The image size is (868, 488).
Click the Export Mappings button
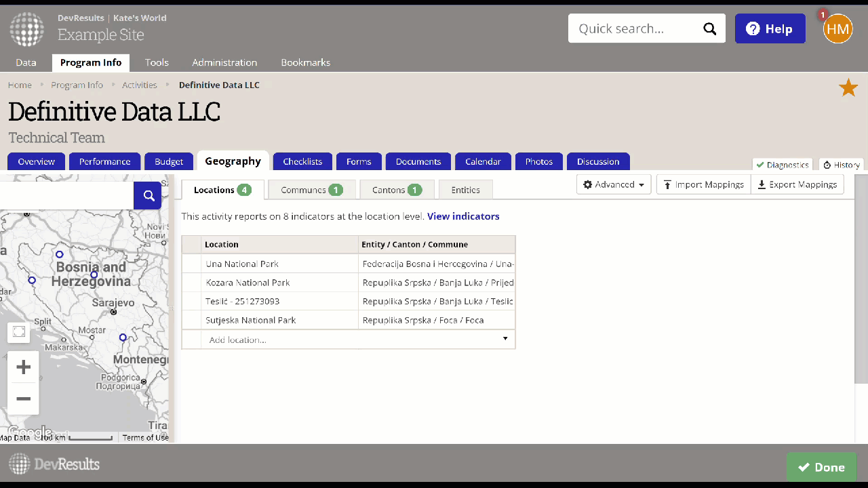pos(797,184)
